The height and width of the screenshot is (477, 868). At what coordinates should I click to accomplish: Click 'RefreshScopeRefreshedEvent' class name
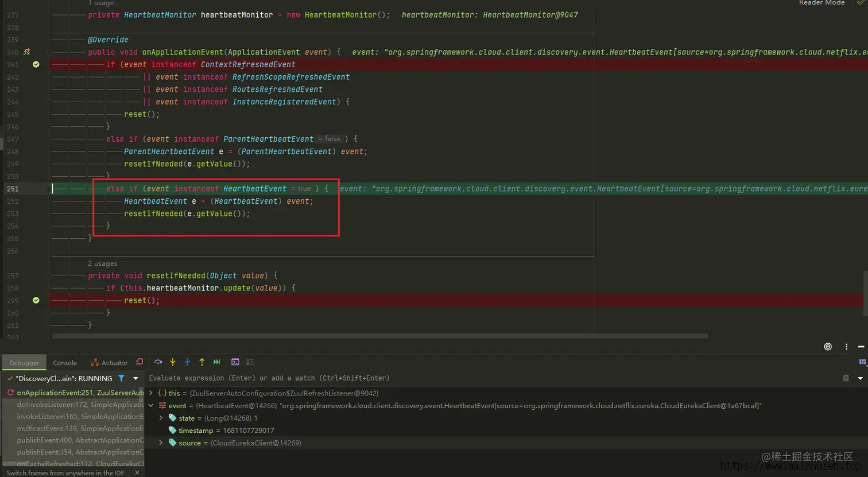click(291, 77)
